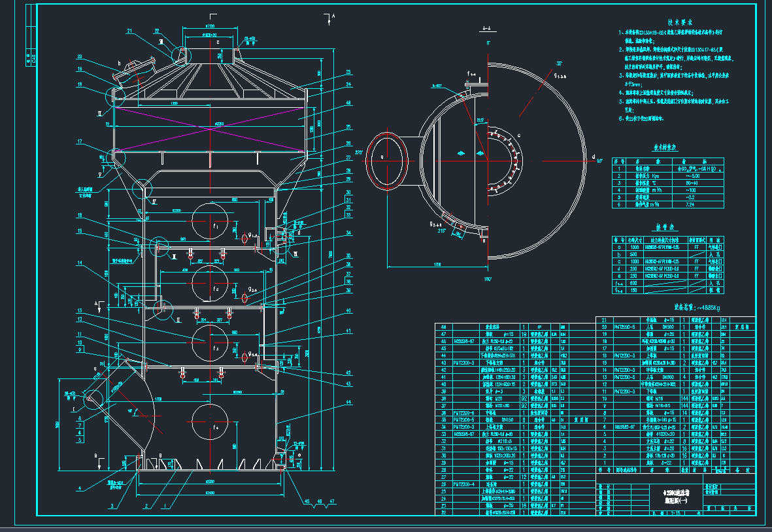The image size is (772, 532).
Task: Select part callout number 20 near the top left
Action: pyautogui.click(x=80, y=56)
